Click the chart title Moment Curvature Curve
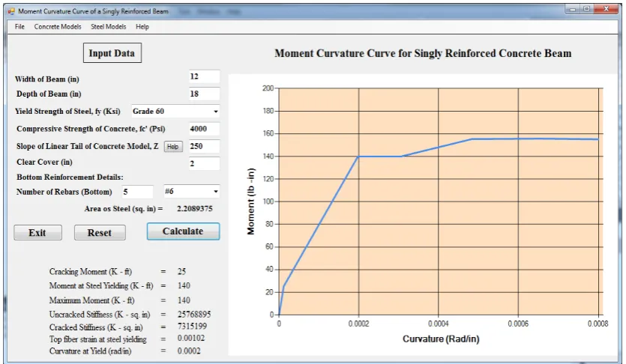 pyautogui.click(x=423, y=53)
